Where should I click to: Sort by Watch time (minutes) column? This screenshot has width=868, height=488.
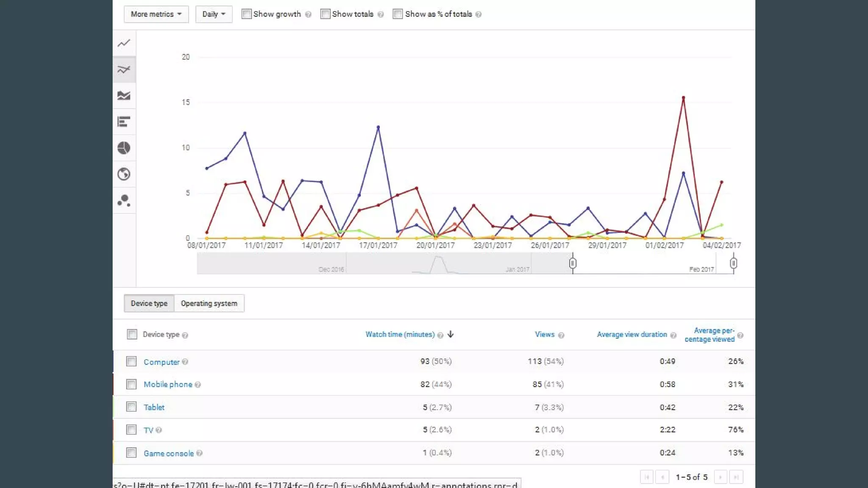coord(400,334)
